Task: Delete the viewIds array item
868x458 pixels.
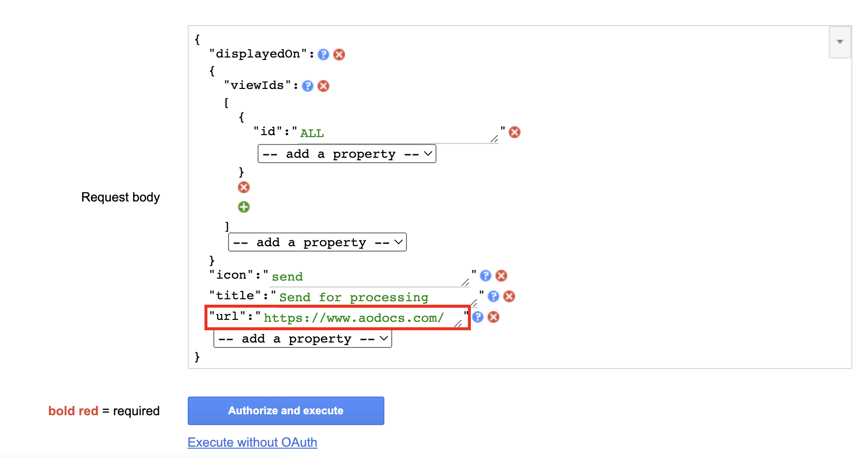Action: tap(244, 187)
